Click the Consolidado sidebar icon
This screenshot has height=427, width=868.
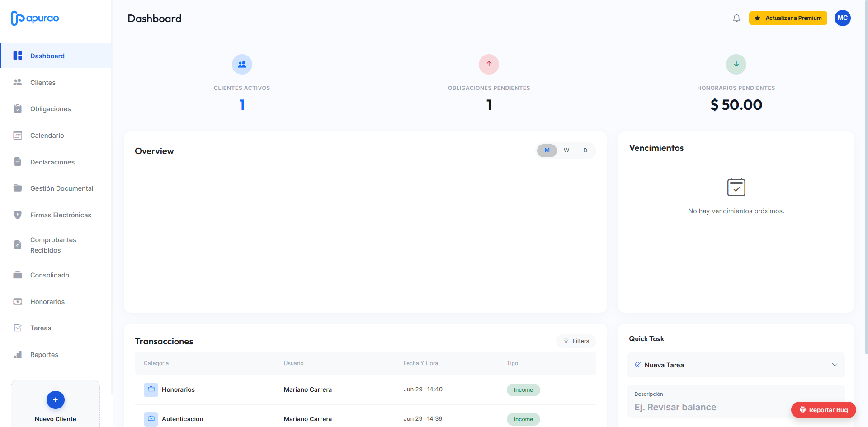tap(18, 275)
